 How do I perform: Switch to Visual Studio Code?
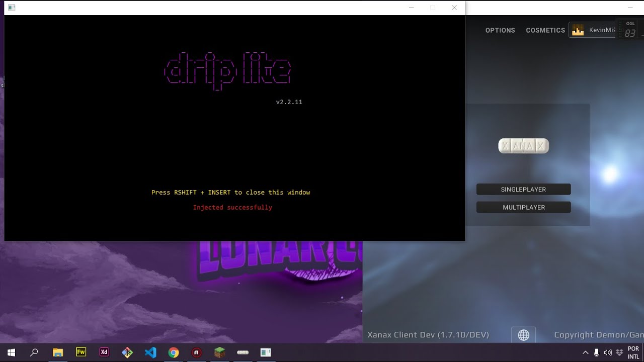tap(150, 352)
